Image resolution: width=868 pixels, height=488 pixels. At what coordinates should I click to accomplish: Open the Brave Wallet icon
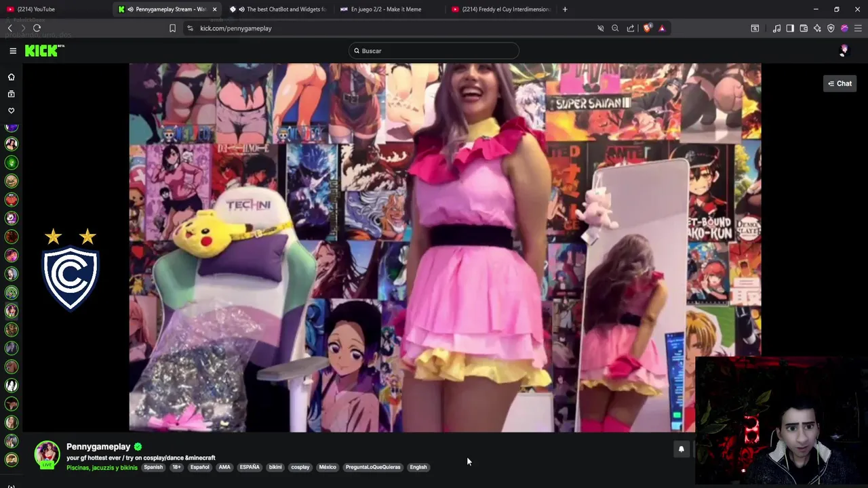[804, 28]
